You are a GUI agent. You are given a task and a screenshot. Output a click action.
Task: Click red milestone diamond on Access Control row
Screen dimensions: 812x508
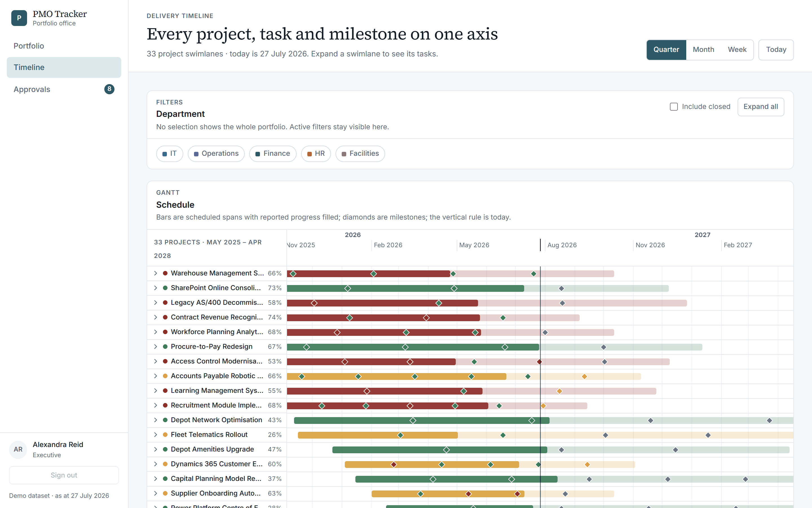[x=539, y=362]
